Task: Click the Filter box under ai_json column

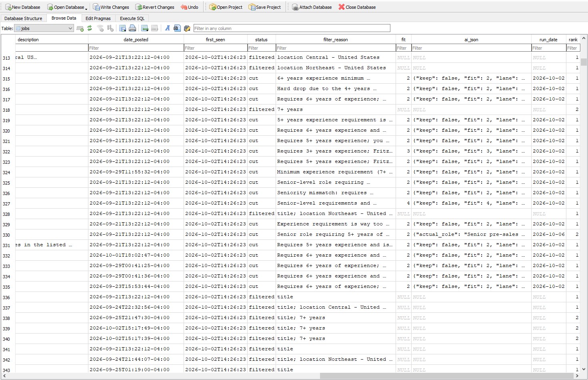Action: click(471, 48)
